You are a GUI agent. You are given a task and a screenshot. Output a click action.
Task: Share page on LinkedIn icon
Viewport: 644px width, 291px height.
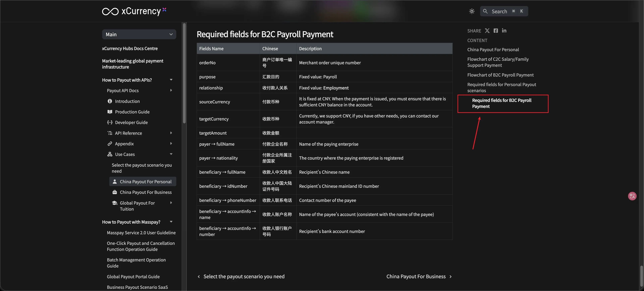[x=504, y=31]
